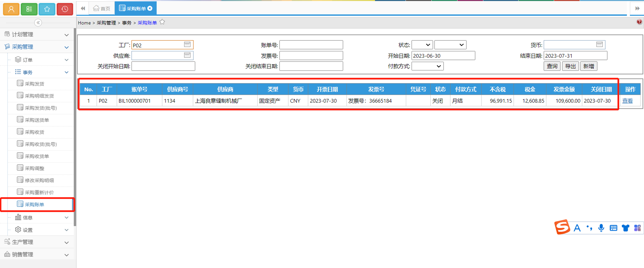Open 采购收货 in the sidebar
This screenshot has height=268, width=644.
(x=35, y=132)
